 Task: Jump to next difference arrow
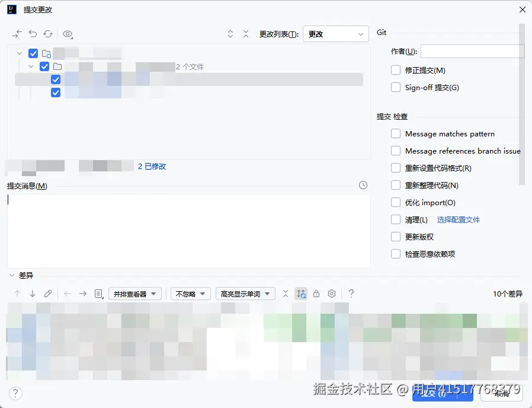click(31, 293)
